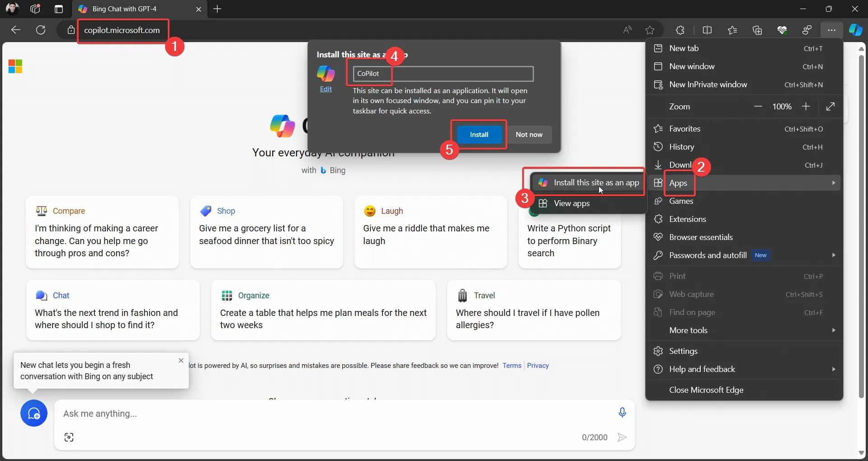This screenshot has height=461, width=868.
Task: Open Favorites from the menu
Action: point(744,129)
